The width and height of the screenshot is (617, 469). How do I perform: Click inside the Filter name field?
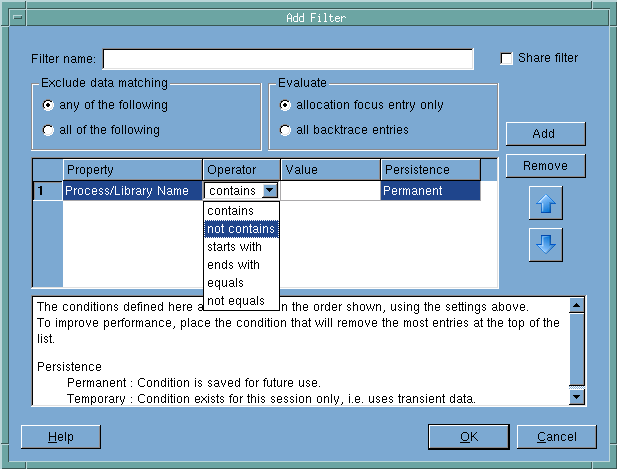(x=288, y=59)
